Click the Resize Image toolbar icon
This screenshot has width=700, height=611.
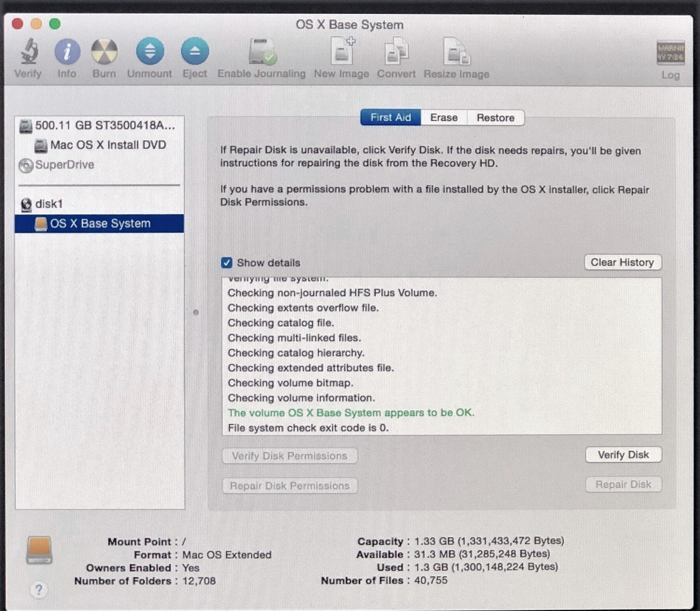point(457,51)
